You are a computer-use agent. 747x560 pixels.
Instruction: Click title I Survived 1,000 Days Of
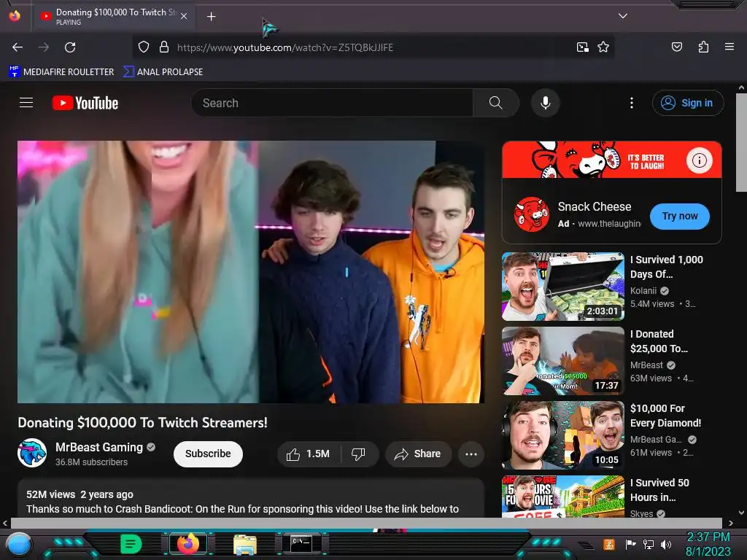667,267
